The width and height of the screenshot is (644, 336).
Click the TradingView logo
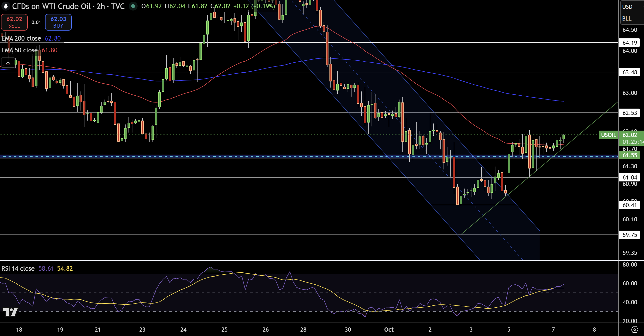tap(10, 312)
